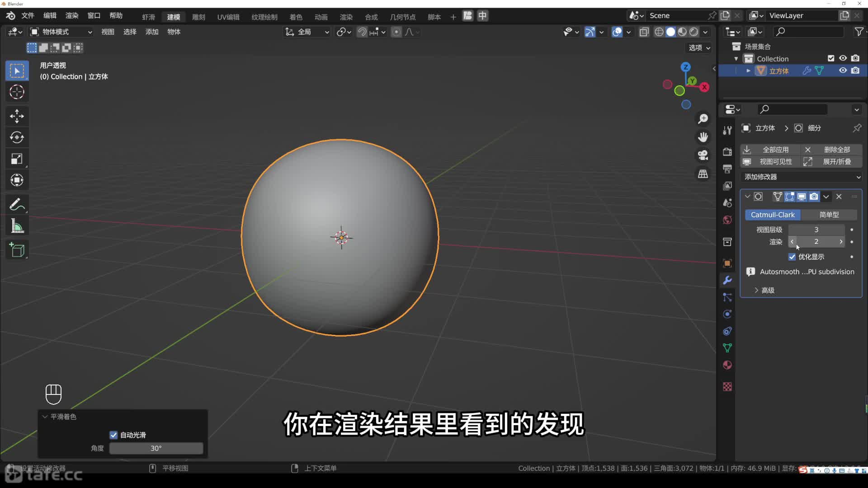Activate the Select Box tool
The width and height of the screenshot is (868, 488).
[x=17, y=71]
